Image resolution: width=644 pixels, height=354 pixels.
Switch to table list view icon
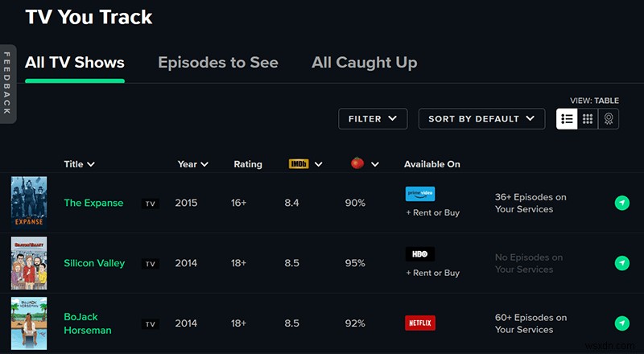pos(567,118)
